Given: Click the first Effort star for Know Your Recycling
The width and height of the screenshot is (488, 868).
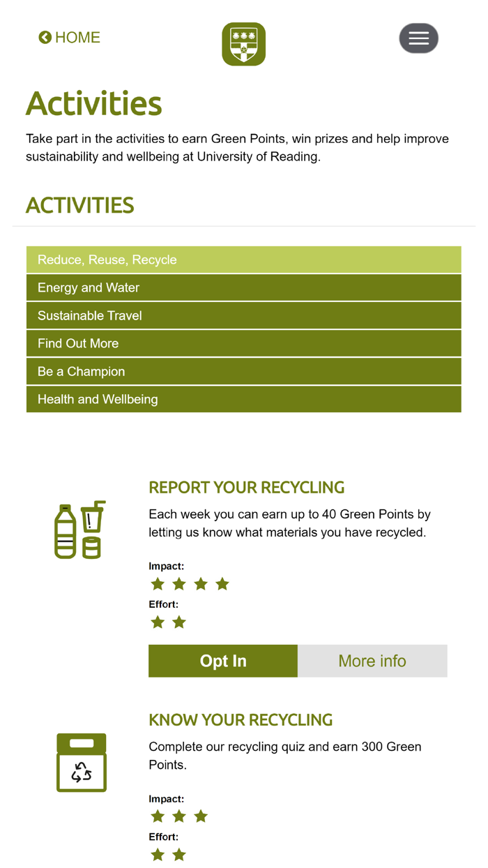Looking at the screenshot, I should [x=158, y=854].
